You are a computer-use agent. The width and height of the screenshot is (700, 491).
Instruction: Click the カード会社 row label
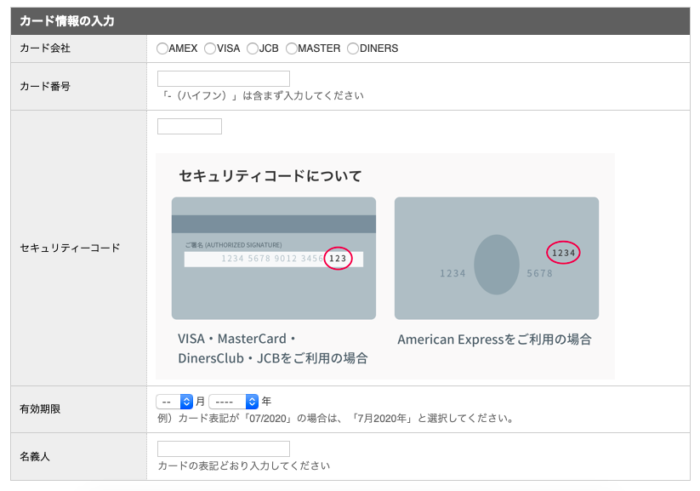click(45, 48)
